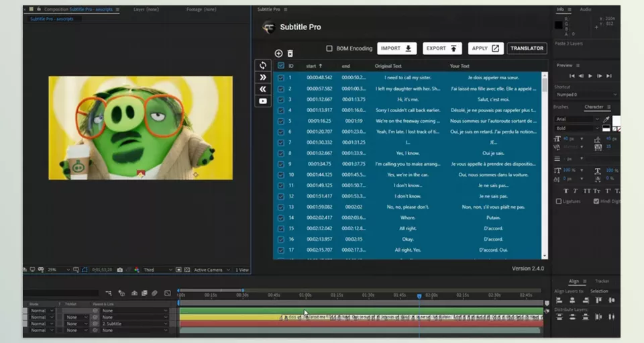Sort subtitles by the start column header
The height and width of the screenshot is (343, 644).
(314, 66)
